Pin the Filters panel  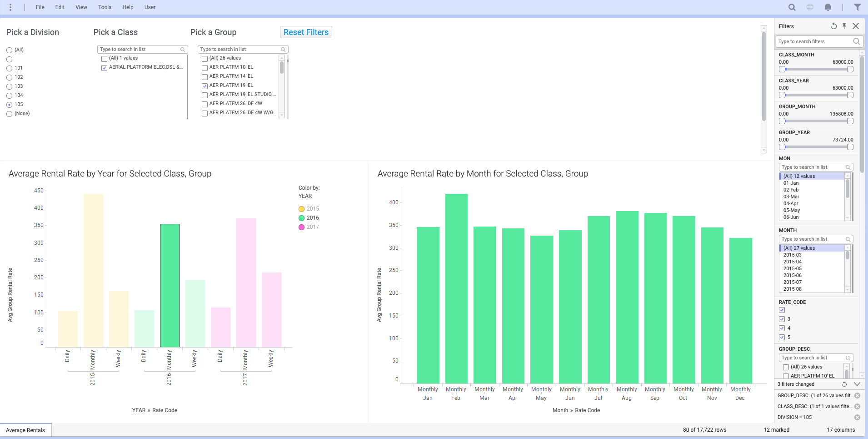[x=844, y=26]
